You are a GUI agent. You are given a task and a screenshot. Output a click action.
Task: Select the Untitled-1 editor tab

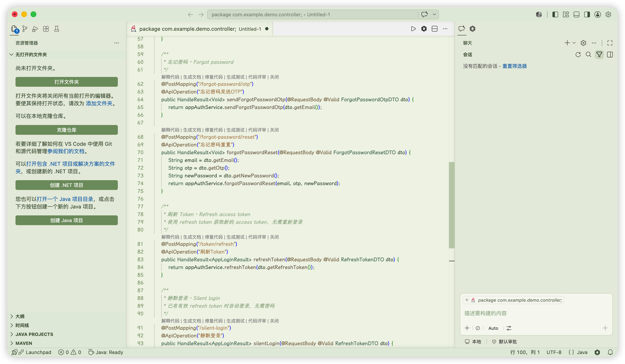point(200,29)
